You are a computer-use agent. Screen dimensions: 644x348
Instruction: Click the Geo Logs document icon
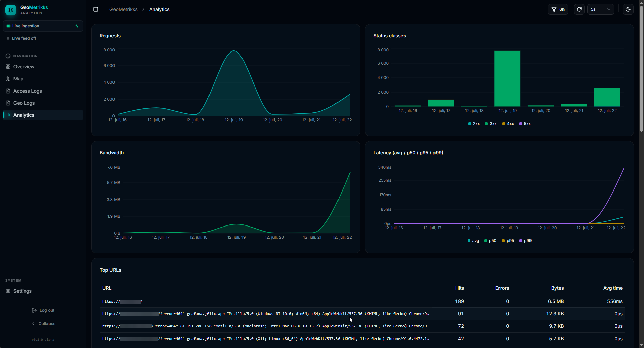coord(8,103)
